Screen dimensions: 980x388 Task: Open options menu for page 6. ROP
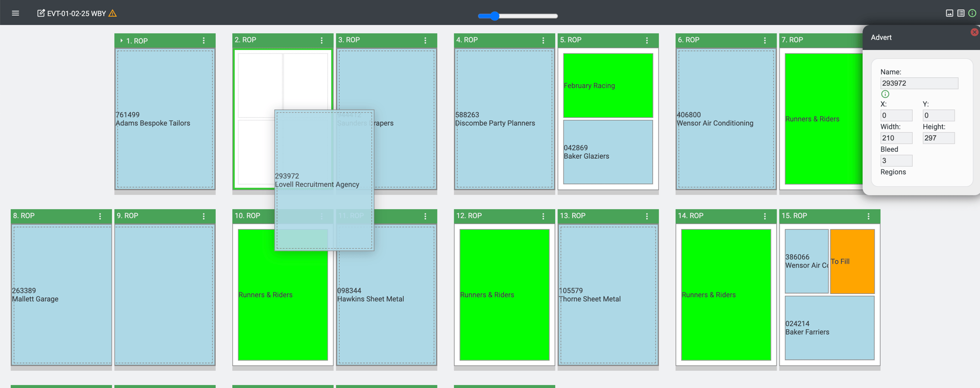coord(765,41)
